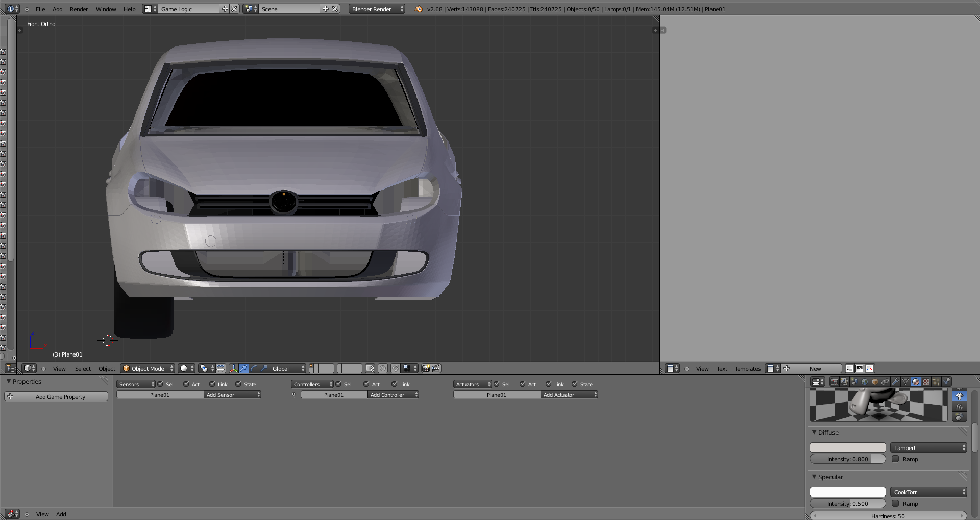Select the scale manipulator icon

coord(264,368)
